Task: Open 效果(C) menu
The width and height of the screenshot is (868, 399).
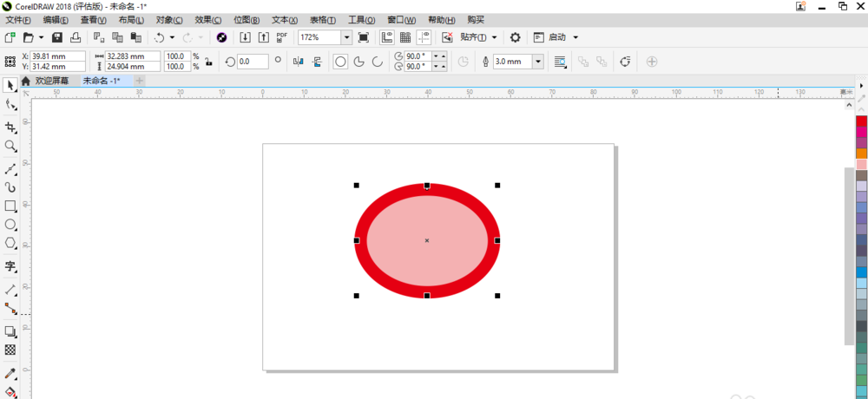Action: [208, 20]
